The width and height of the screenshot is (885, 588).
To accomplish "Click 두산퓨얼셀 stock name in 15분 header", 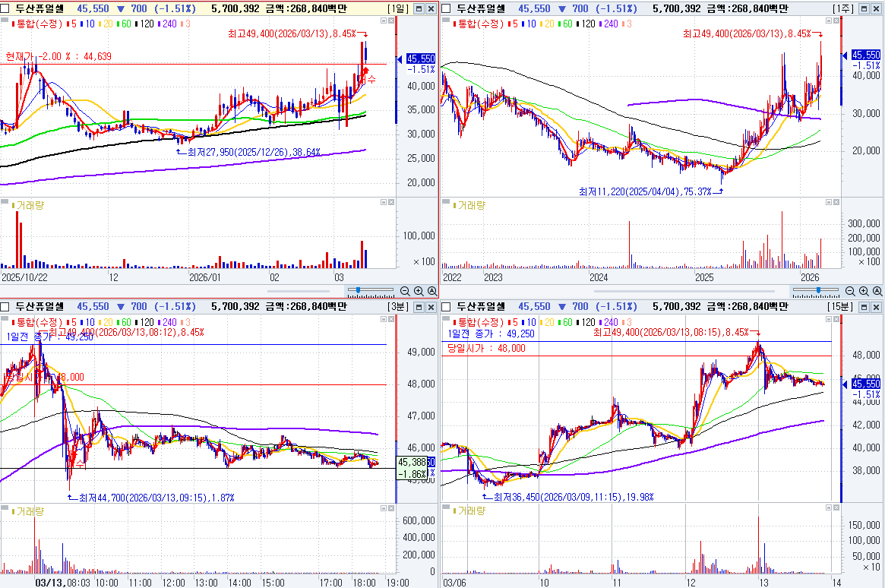I will 482,307.
